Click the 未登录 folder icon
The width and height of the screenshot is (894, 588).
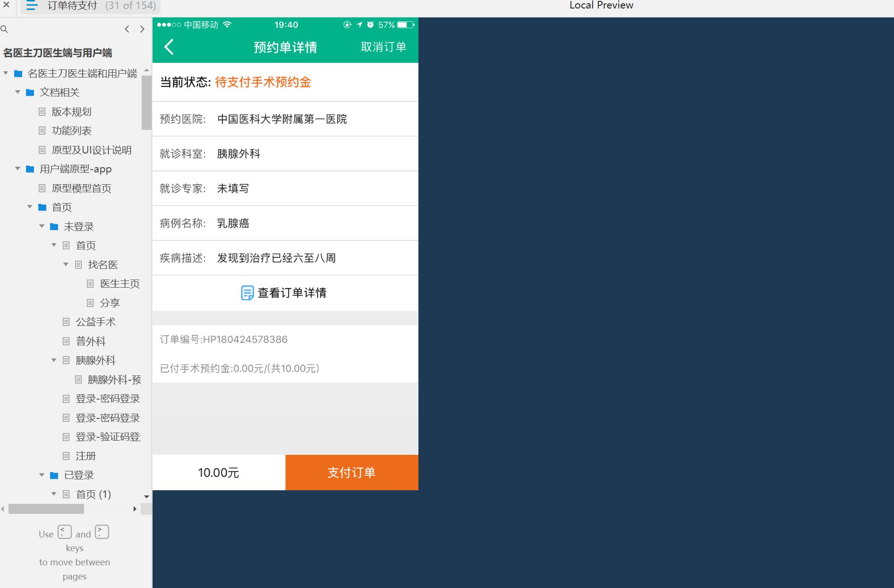(x=54, y=227)
